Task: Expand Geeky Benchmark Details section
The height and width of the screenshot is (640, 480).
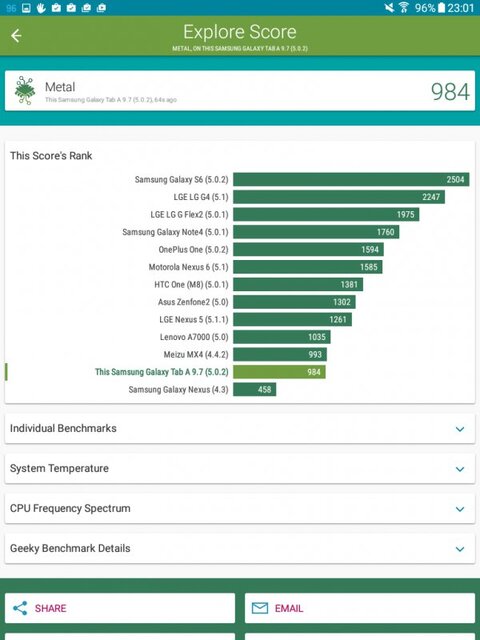Action: coord(240,548)
